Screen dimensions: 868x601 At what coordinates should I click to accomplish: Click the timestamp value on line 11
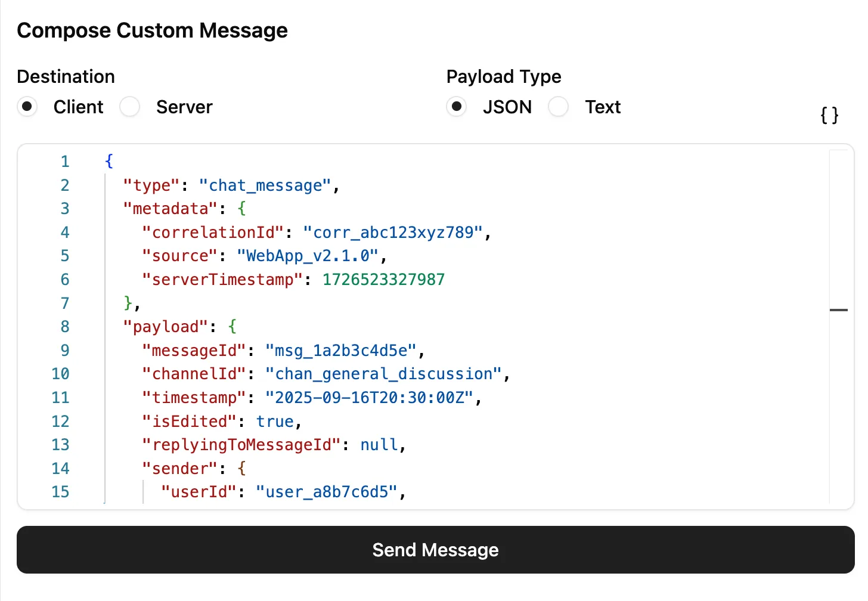pyautogui.click(x=370, y=397)
